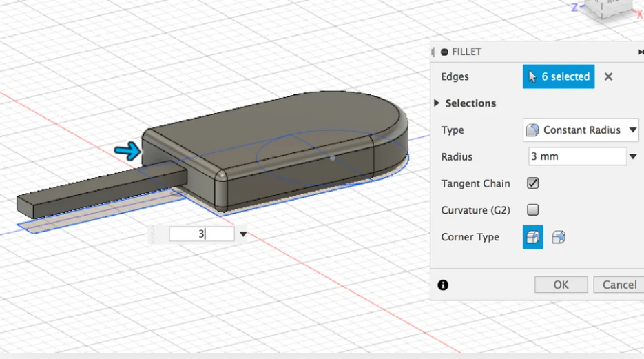The width and height of the screenshot is (644, 359).
Task: Click the floating radius input in the viewport
Action: tap(202, 234)
